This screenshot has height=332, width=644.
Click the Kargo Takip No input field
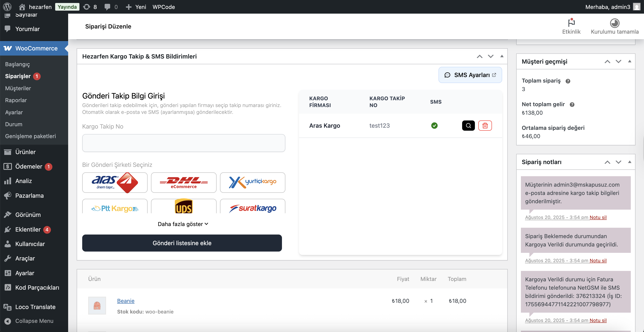tap(183, 143)
